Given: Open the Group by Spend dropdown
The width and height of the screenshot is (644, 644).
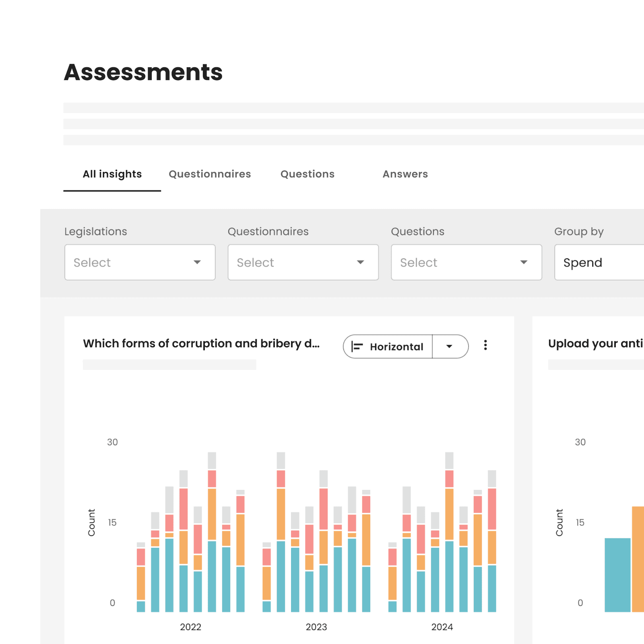Looking at the screenshot, I should [600, 262].
